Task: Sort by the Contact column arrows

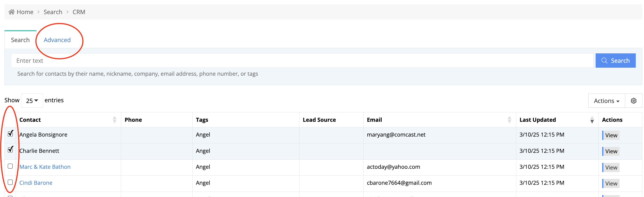Action: coord(115,120)
